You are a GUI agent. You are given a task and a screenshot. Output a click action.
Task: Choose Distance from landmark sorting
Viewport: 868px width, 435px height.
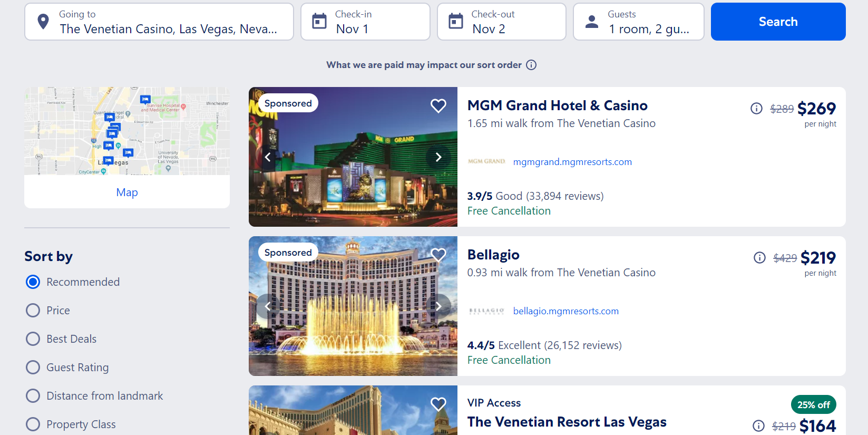tap(94, 396)
